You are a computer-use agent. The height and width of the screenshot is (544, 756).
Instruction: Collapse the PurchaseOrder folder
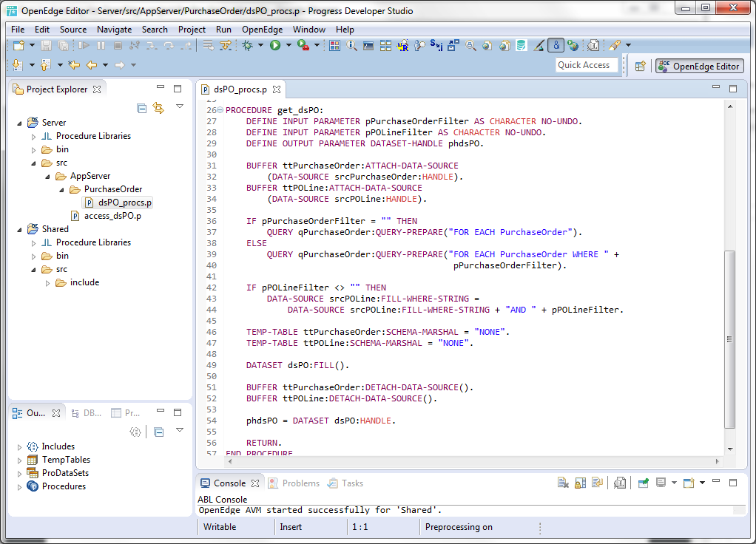[61, 190]
